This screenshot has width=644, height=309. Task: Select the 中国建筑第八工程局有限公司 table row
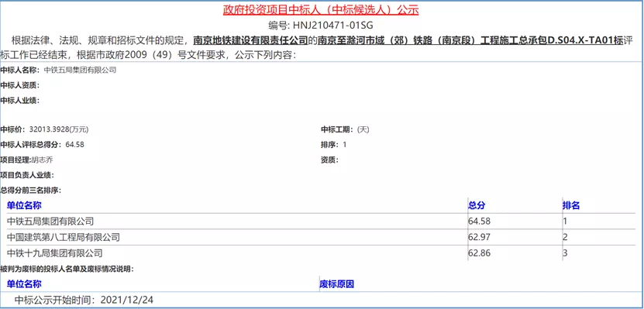click(x=321, y=237)
